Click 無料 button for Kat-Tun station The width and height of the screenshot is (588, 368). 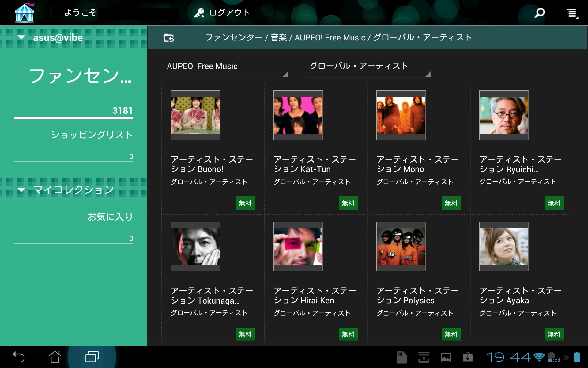point(348,203)
